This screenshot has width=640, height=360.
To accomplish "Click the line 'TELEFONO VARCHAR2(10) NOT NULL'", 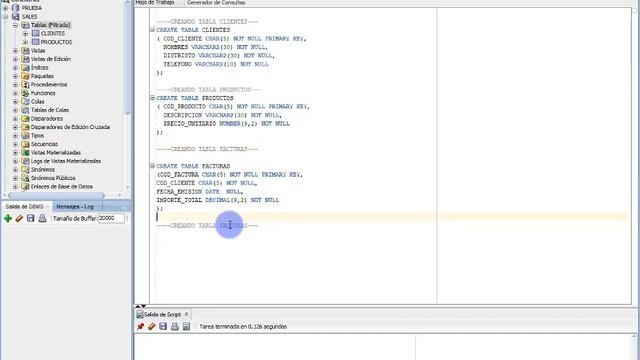I will click(x=216, y=64).
